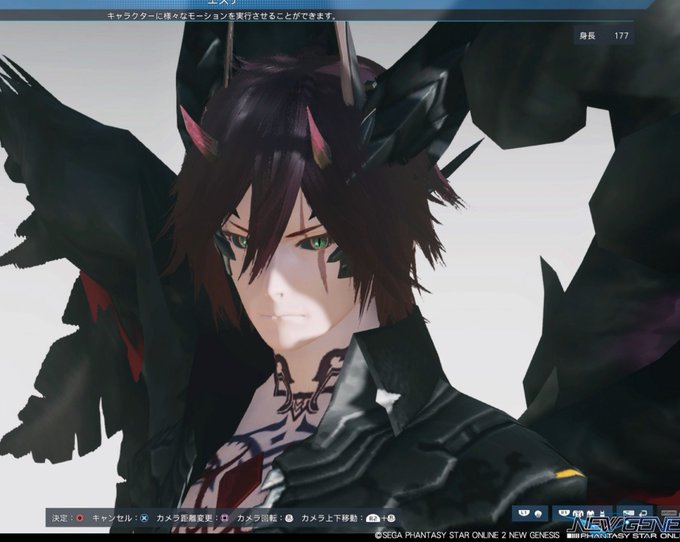Click the cross キャンセル cancel icon
This screenshot has width=680, height=542.
click(145, 518)
